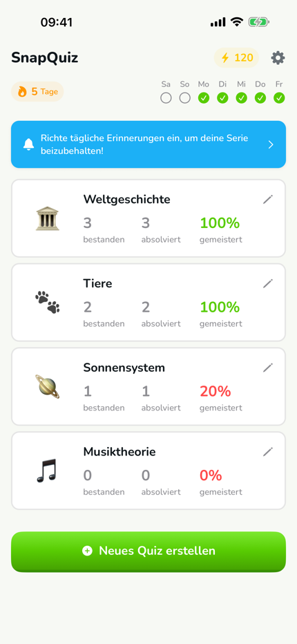Tap the checked Mo day indicator
The height and width of the screenshot is (644, 297).
pos(204,98)
